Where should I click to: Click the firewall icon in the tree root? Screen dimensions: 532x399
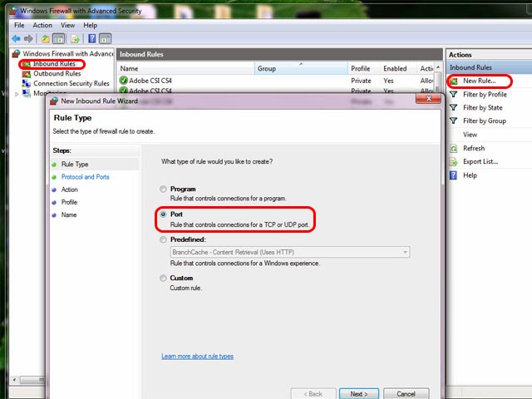tap(16, 53)
